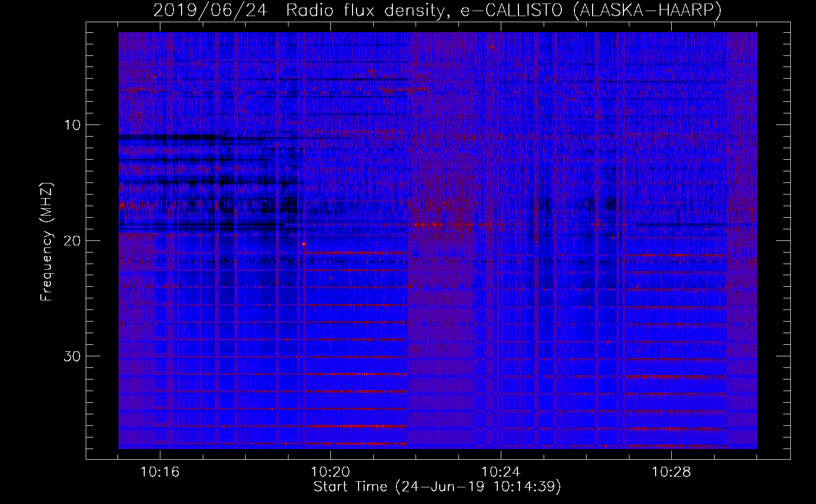Click the '10:28' time tick label

tap(671, 472)
